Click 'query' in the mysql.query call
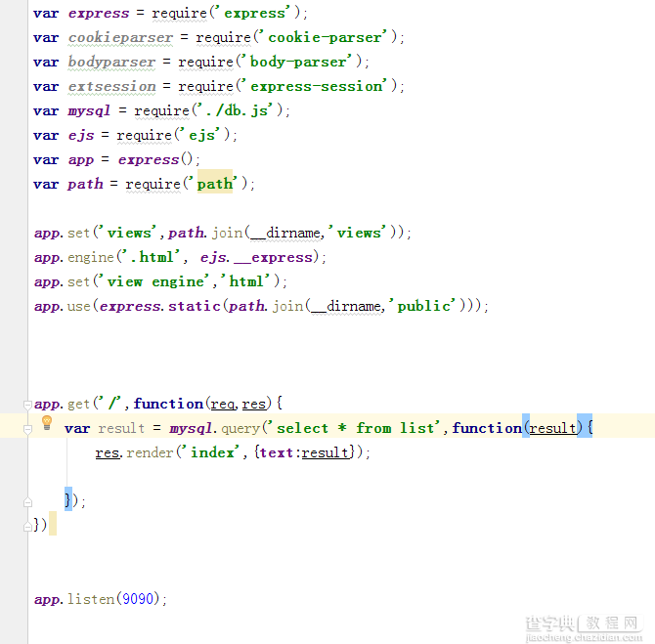Viewport: 655px width, 644px height. [240, 429]
